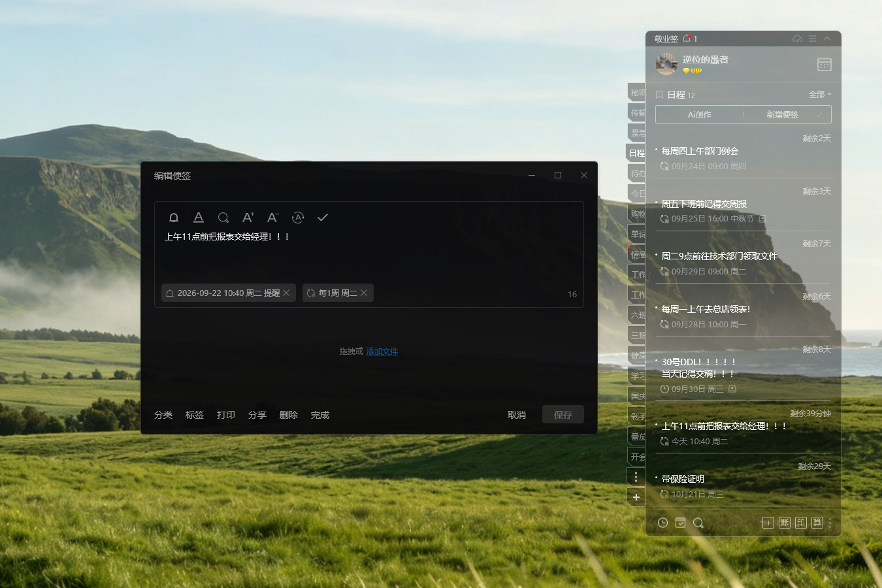Select the 开会 side tab
The image size is (882, 588).
[x=636, y=457]
